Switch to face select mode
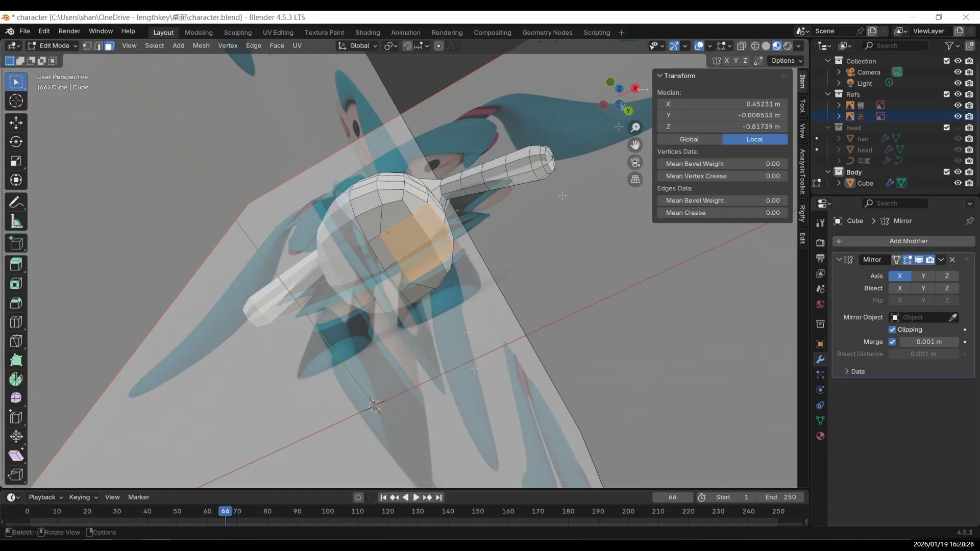The image size is (980, 551). [109, 46]
